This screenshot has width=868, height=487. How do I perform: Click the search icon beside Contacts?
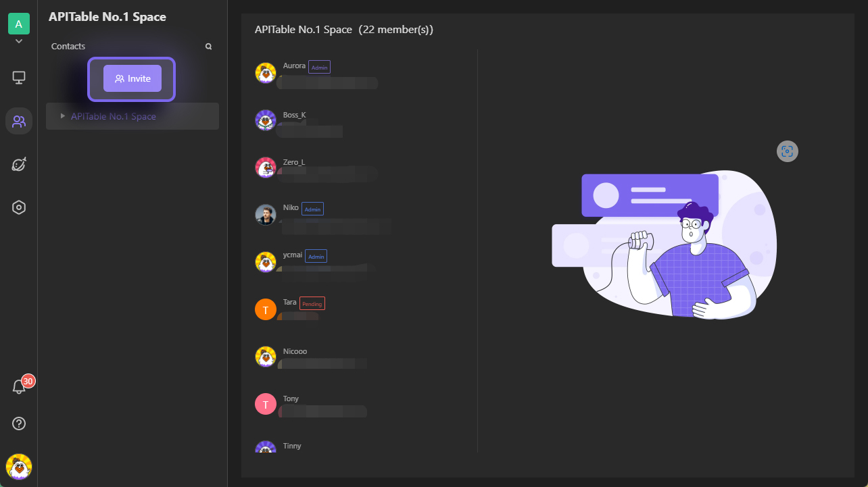click(x=209, y=47)
